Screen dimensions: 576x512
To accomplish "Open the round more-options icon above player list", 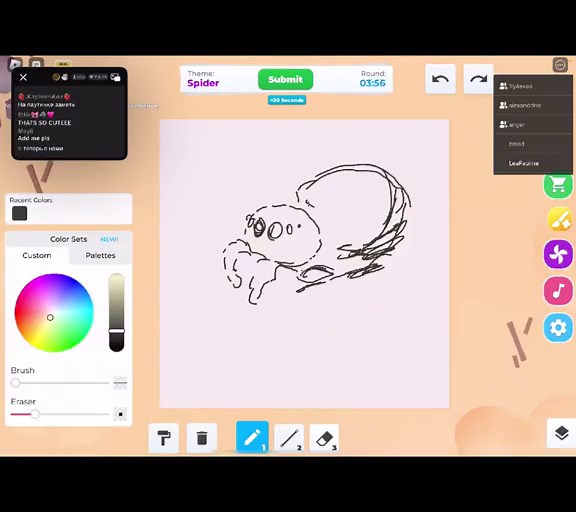I will click(x=560, y=65).
